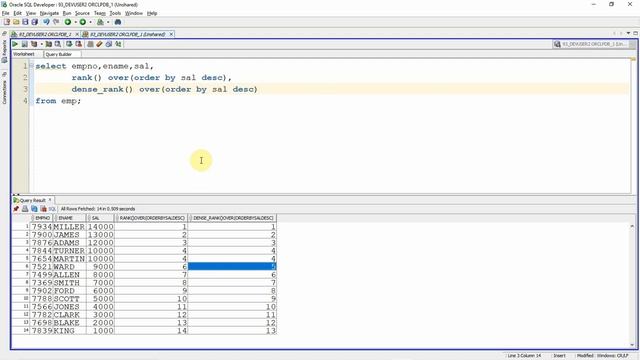
Task: Click the RANK()OVER column header
Action: pyautogui.click(x=152, y=218)
